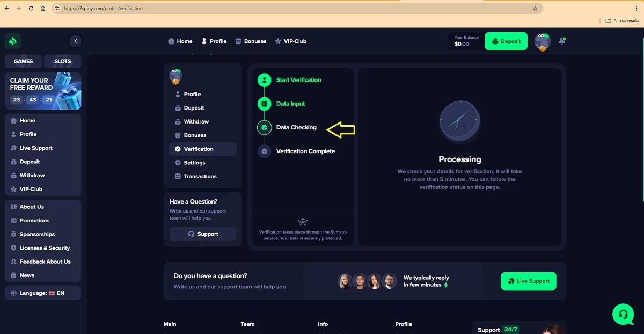This screenshot has width=644, height=334.
Task: Click the user avatar in the header
Action: 543,41
